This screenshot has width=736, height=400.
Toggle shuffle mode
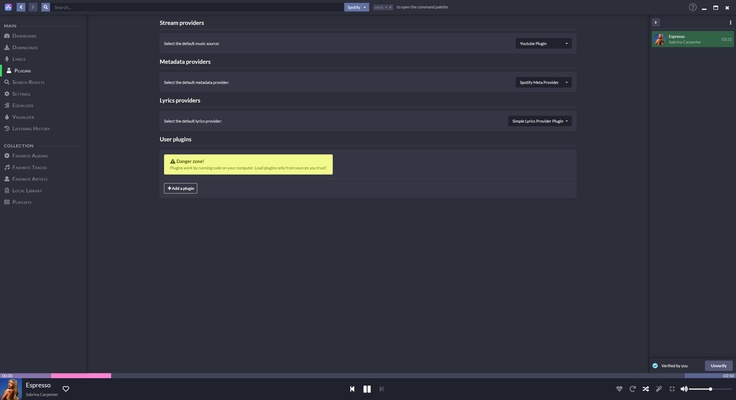[645, 389]
